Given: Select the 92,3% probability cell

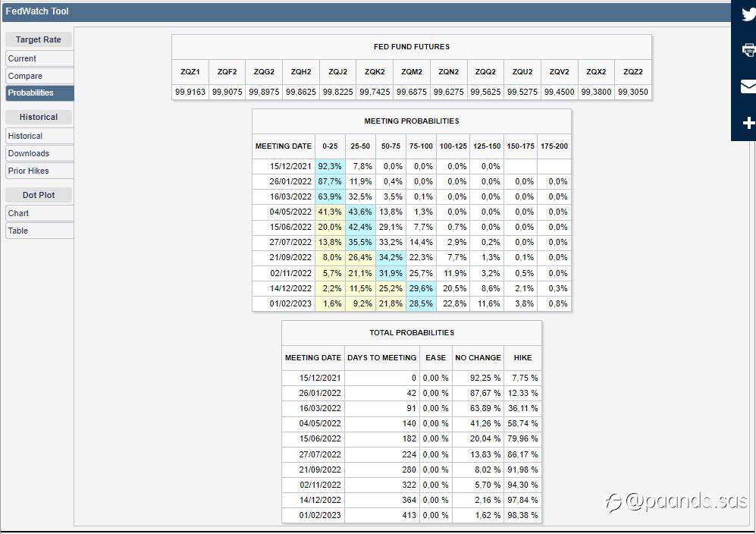Looking at the screenshot, I should pos(331,166).
